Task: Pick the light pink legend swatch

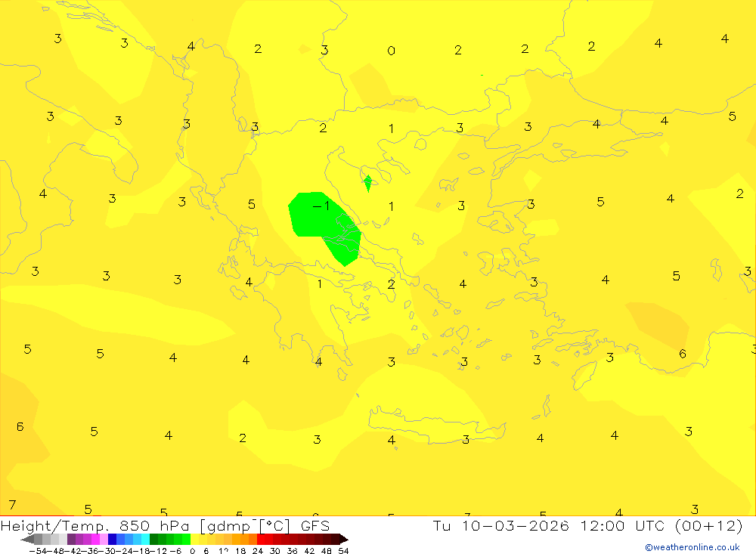Action: tap(104, 539)
